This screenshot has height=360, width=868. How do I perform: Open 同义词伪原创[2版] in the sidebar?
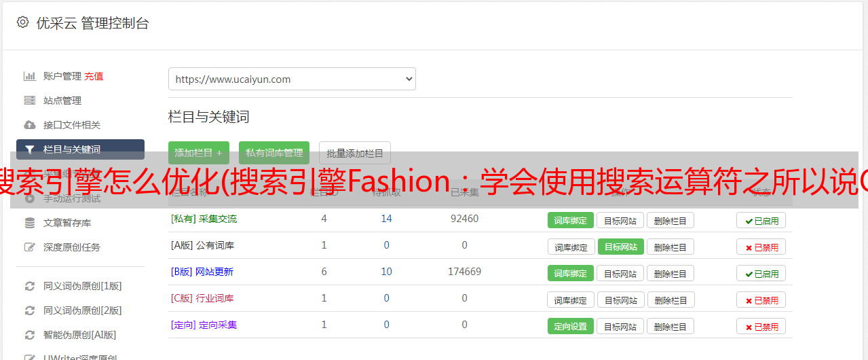pos(83,310)
